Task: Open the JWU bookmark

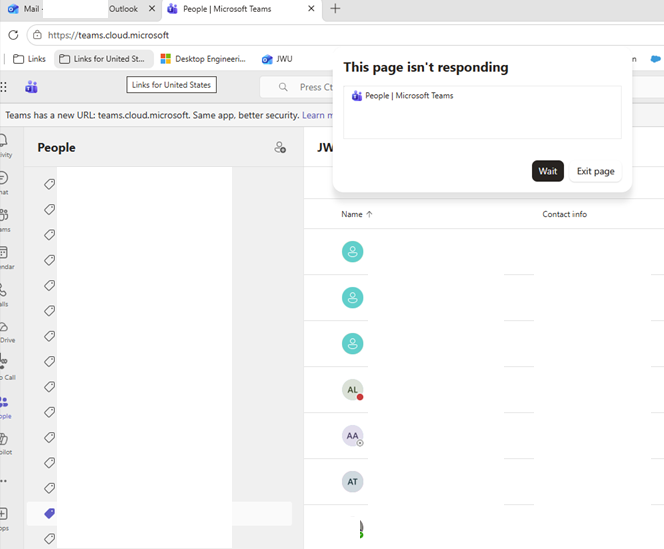Action: coord(277,59)
